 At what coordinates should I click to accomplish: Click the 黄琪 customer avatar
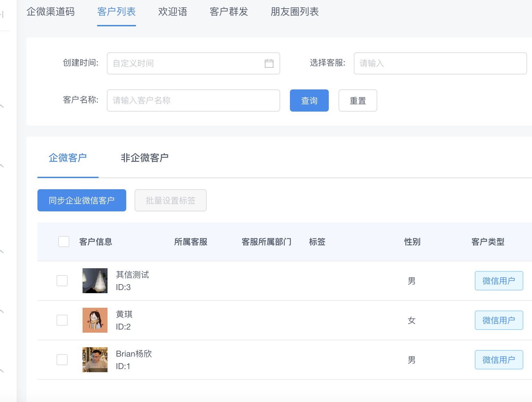[95, 320]
